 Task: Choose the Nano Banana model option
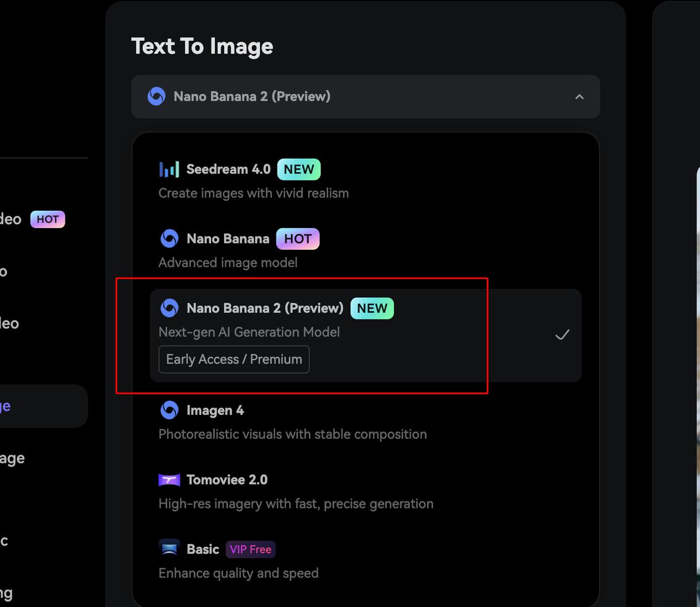pos(365,250)
